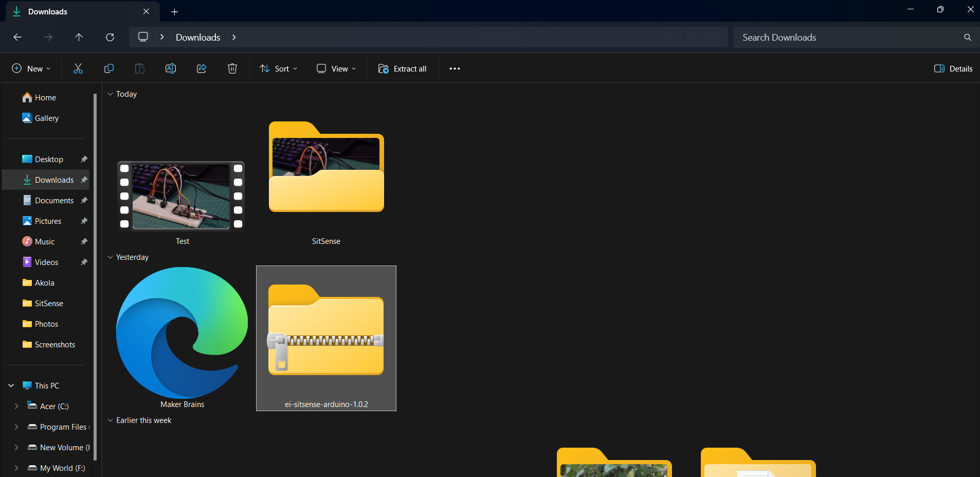Click the Copy icon in toolbar

tap(109, 68)
